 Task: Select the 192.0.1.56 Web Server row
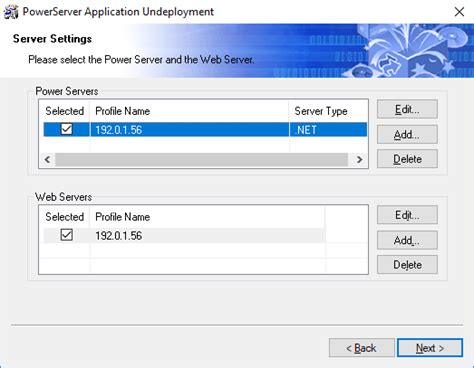click(184, 235)
